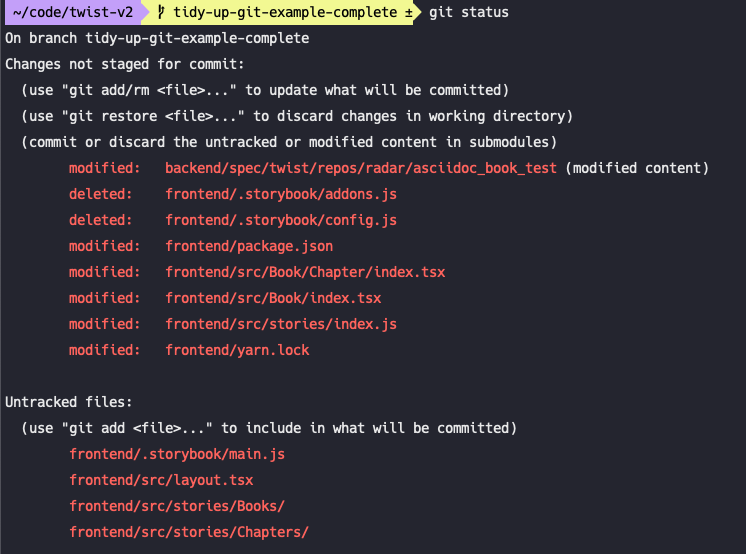The width and height of the screenshot is (746, 554).
Task: Click the git branch glyph in the prompt
Action: pyautogui.click(x=161, y=13)
